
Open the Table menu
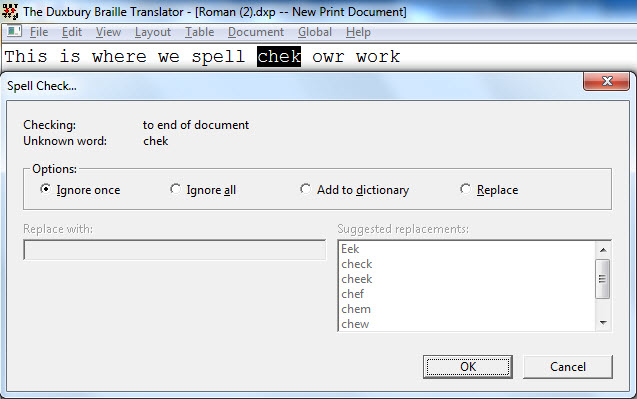coord(199,32)
